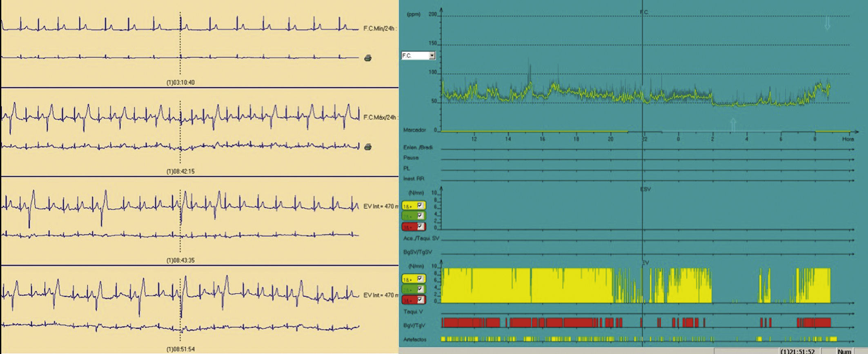Click the downward arrow marker atop the heart rate graph

pyautogui.click(x=827, y=23)
